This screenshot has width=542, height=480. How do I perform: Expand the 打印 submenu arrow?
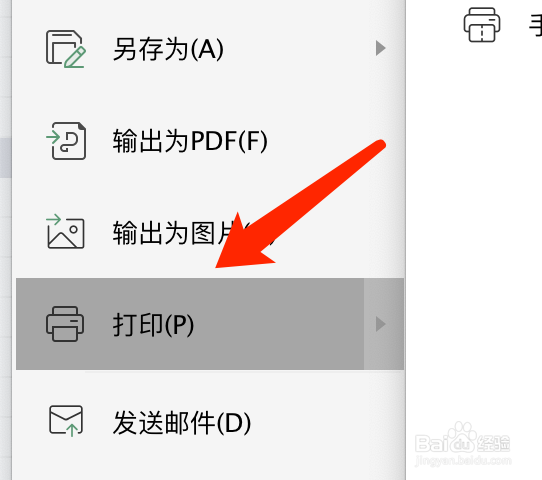[380, 324]
